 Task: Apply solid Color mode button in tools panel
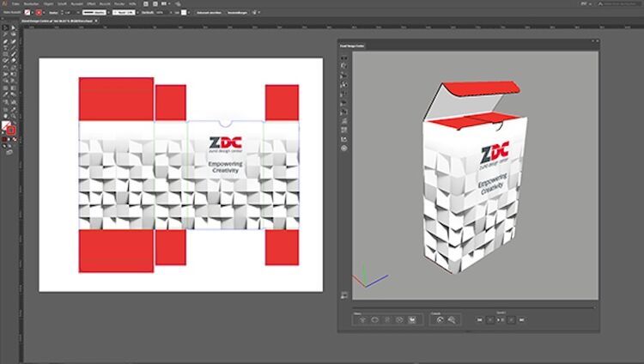coord(3,140)
